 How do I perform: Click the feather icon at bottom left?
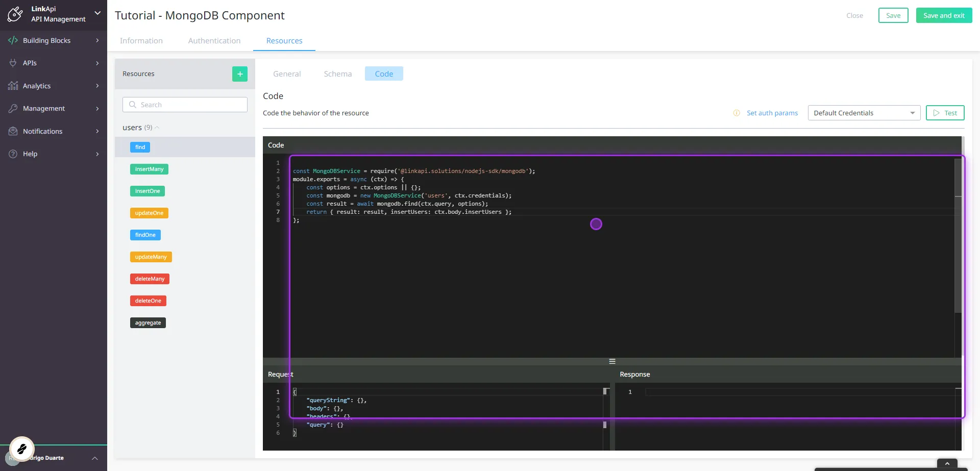pos(21,449)
